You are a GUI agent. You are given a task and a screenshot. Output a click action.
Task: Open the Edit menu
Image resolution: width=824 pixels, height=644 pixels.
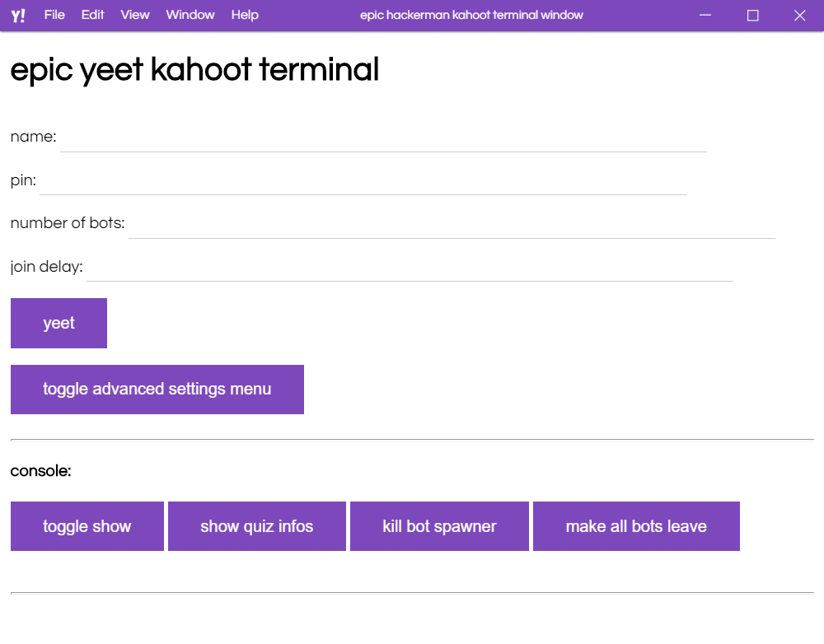tap(92, 15)
